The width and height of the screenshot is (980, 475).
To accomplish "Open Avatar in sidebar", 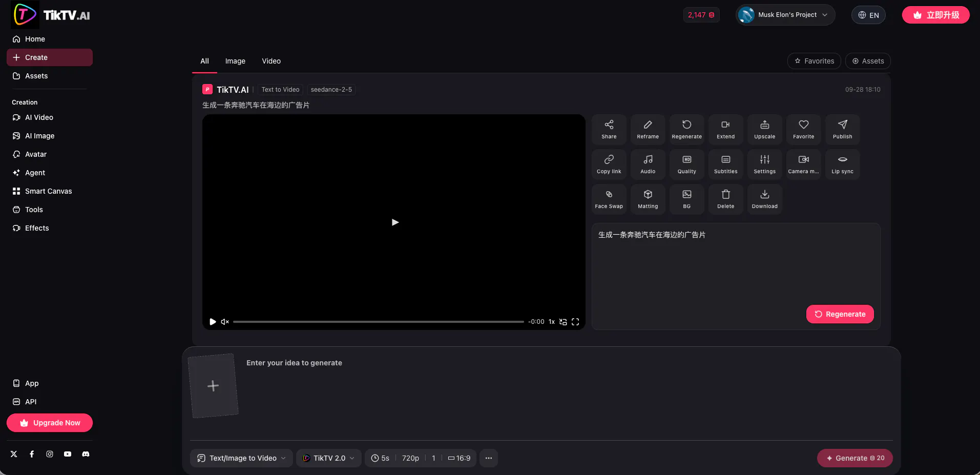I will click(50, 154).
